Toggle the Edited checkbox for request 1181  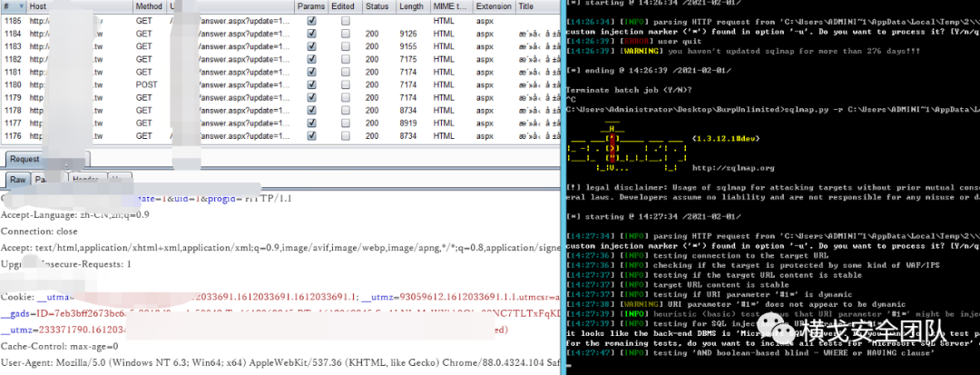(346, 72)
